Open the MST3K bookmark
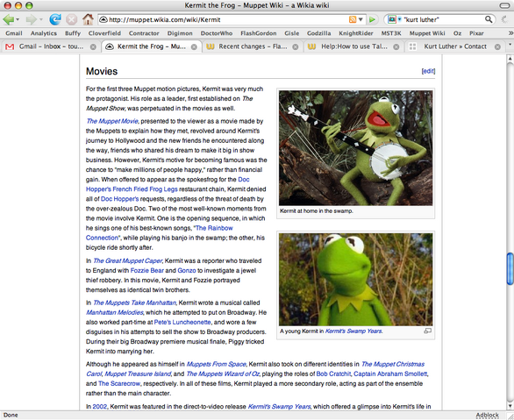 [x=391, y=33]
